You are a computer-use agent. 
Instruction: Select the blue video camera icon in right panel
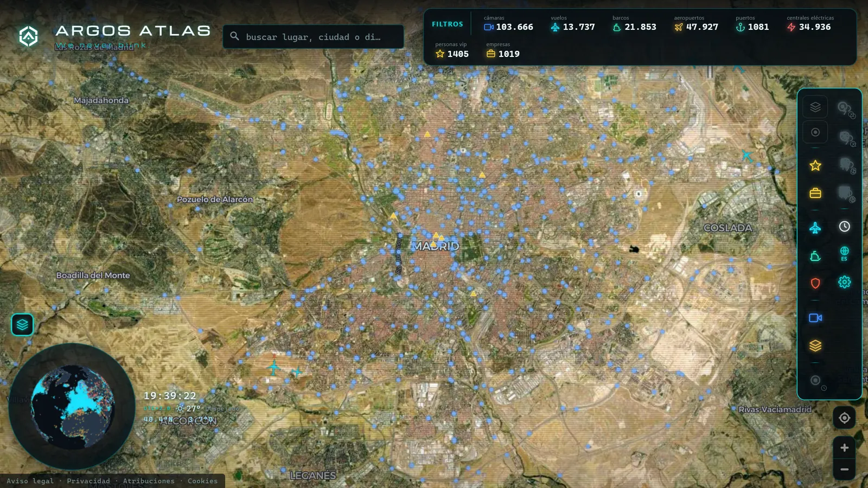[x=815, y=318]
